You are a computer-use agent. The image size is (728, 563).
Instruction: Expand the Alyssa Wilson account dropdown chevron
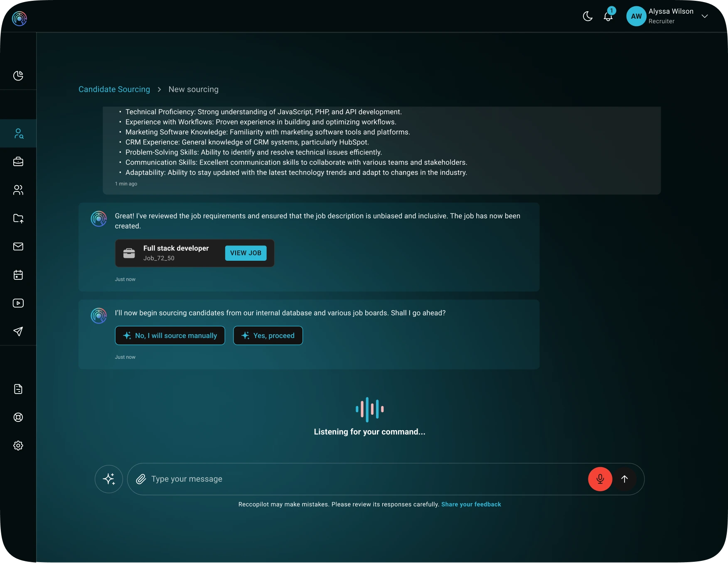pyautogui.click(x=705, y=16)
